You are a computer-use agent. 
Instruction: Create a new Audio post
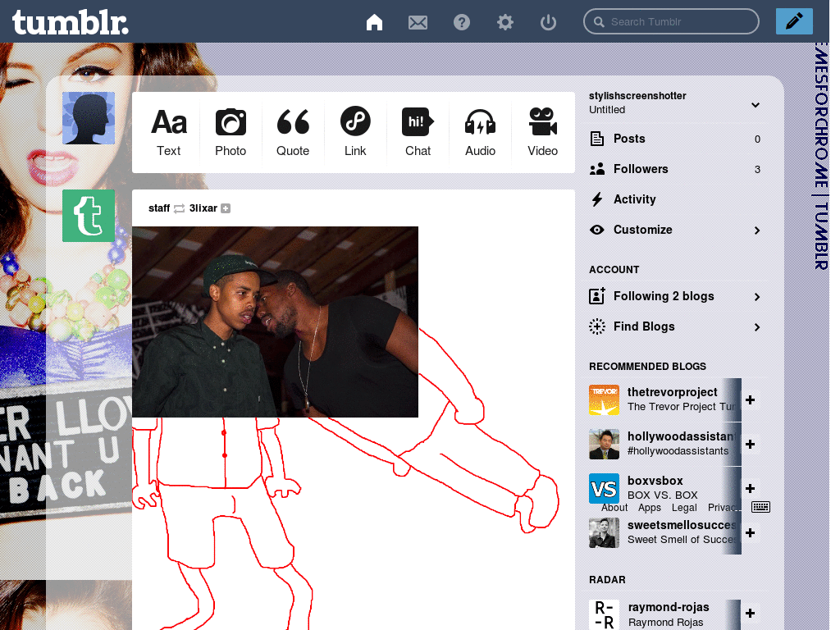[x=480, y=132]
